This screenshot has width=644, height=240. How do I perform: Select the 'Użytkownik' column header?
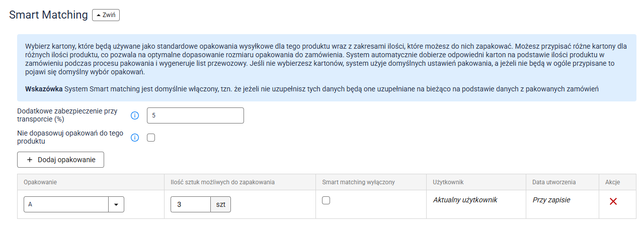coord(448,182)
